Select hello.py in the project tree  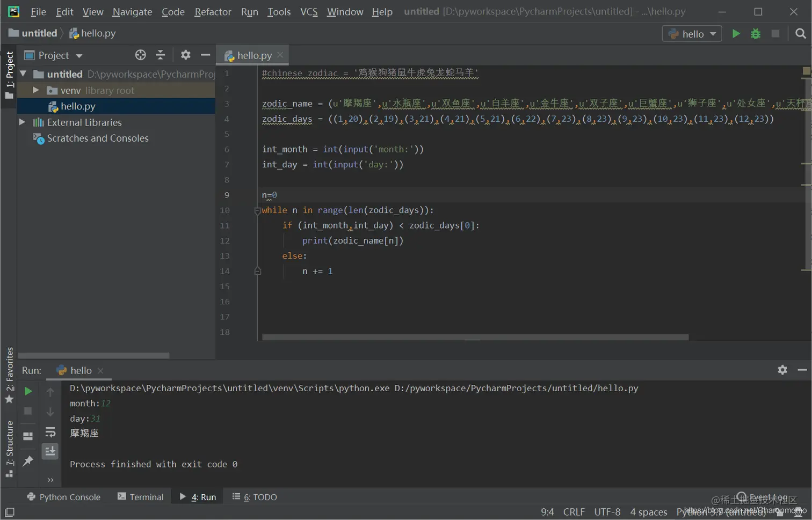tap(78, 106)
